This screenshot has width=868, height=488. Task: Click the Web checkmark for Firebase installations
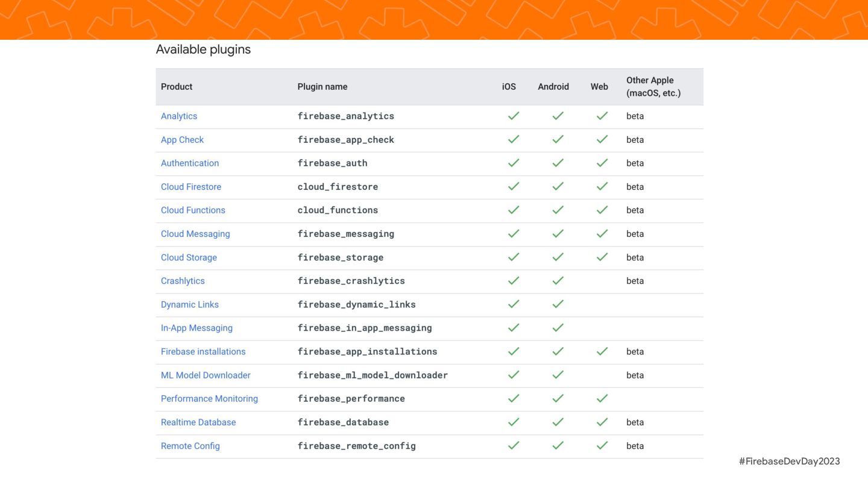coord(602,351)
